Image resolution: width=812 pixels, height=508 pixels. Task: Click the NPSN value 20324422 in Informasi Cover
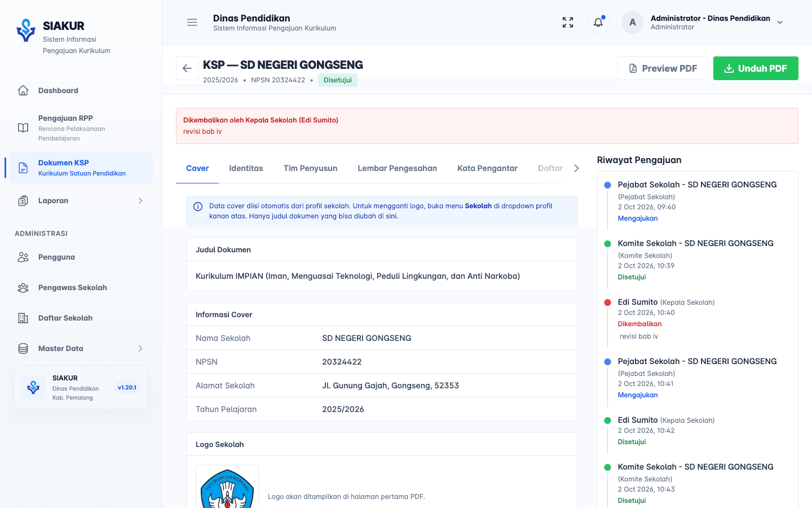pos(342,362)
